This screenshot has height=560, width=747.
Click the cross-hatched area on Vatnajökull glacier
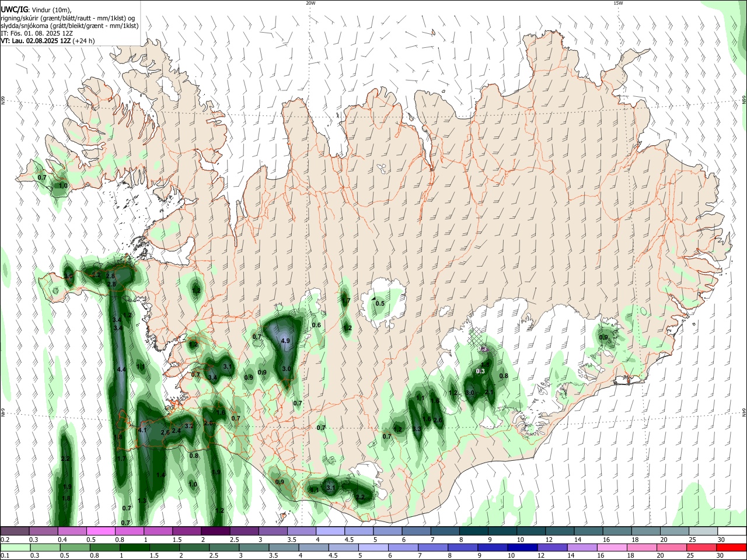click(477, 338)
